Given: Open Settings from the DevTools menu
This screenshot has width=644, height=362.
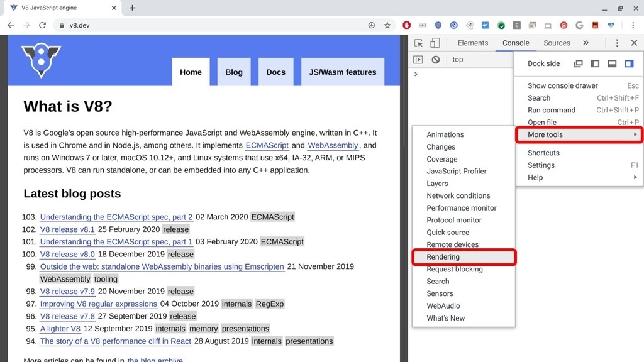Looking at the screenshot, I should pyautogui.click(x=579, y=165).
